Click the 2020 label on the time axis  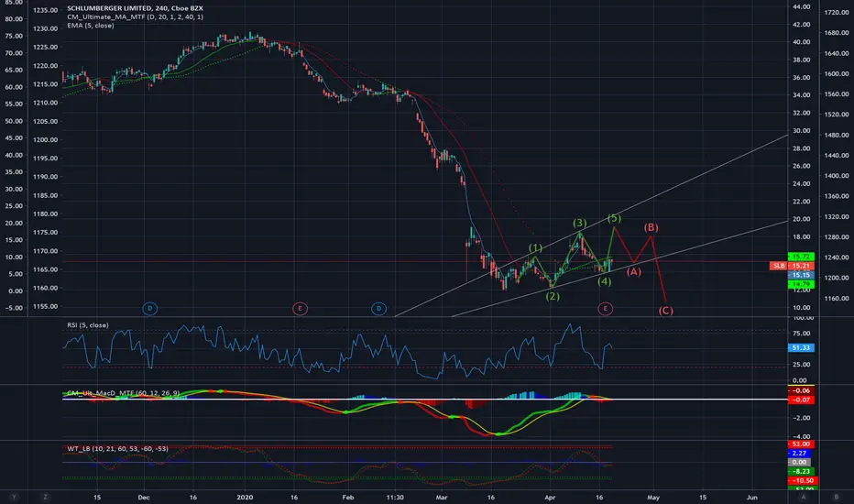pyautogui.click(x=246, y=497)
